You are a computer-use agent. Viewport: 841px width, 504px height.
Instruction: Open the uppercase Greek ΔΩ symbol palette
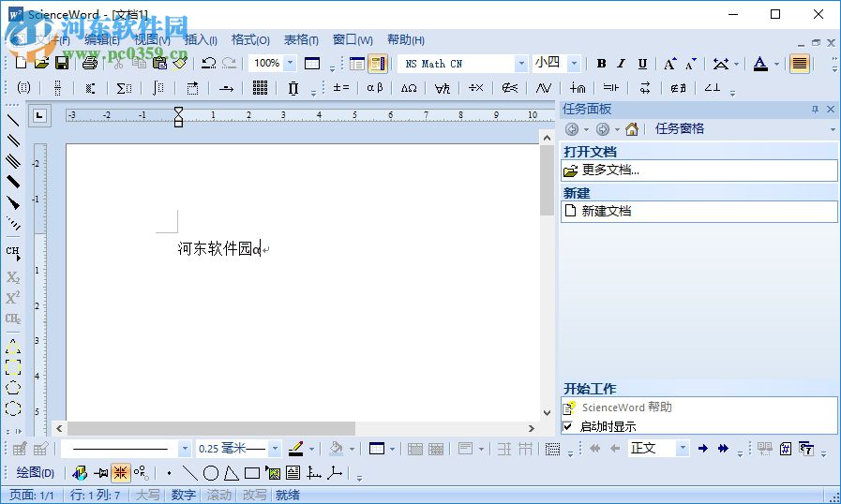pos(409,88)
